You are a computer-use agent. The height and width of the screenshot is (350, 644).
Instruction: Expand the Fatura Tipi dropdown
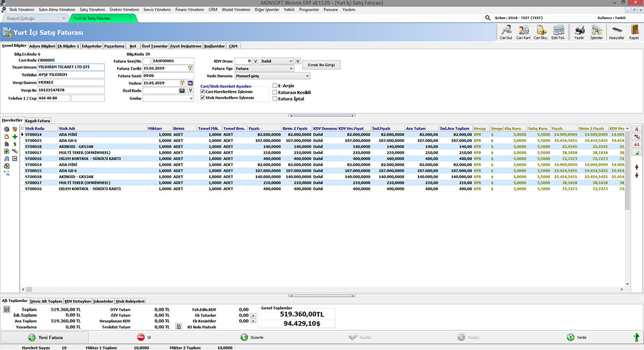point(291,69)
